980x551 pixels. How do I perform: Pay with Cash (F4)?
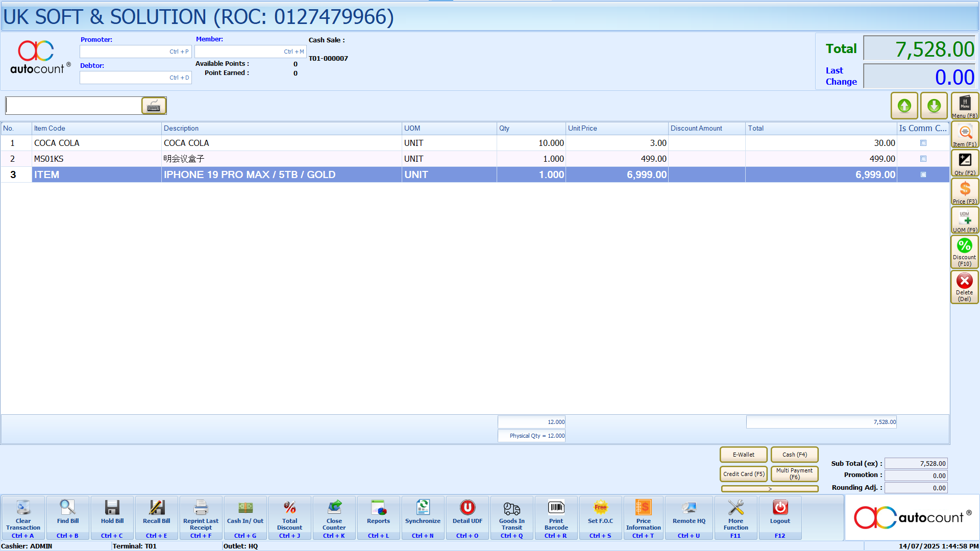(794, 455)
